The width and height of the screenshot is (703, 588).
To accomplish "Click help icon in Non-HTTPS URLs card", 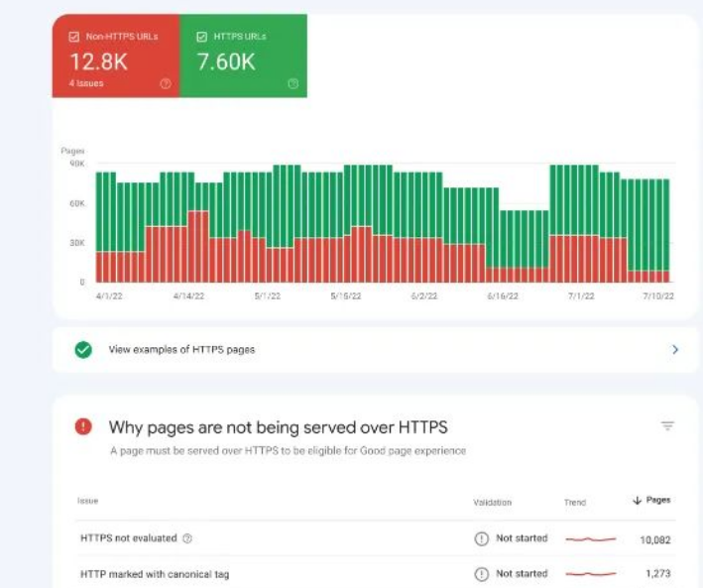I will coord(165,84).
